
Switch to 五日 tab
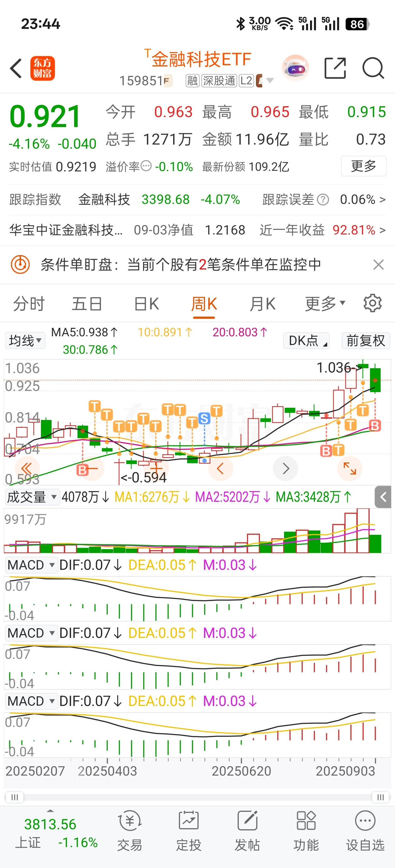pos(87,303)
